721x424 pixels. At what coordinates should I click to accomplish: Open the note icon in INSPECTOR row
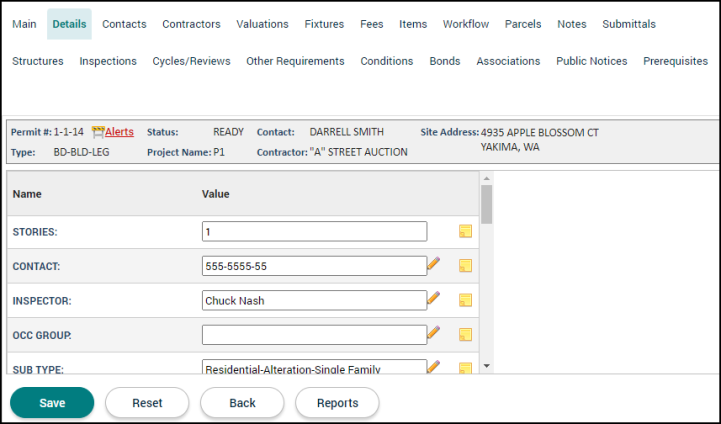click(x=465, y=300)
